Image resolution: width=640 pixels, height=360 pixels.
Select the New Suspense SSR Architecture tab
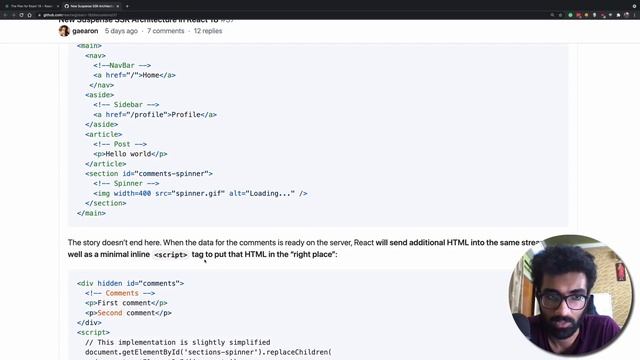[92, 6]
